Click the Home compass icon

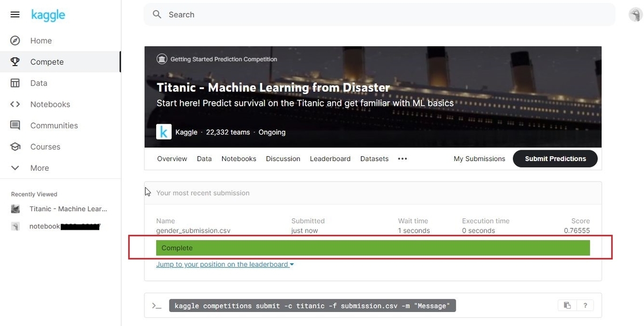[x=15, y=41]
